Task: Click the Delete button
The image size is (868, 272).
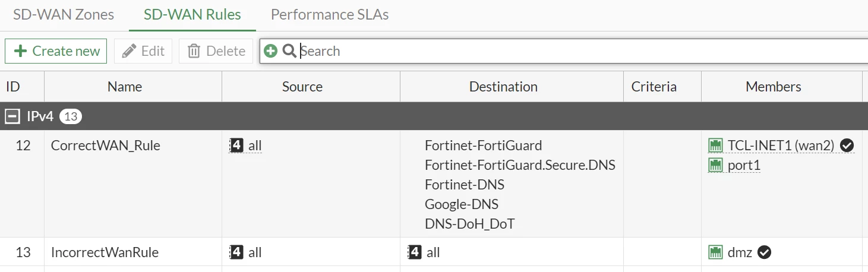Action: tap(216, 51)
